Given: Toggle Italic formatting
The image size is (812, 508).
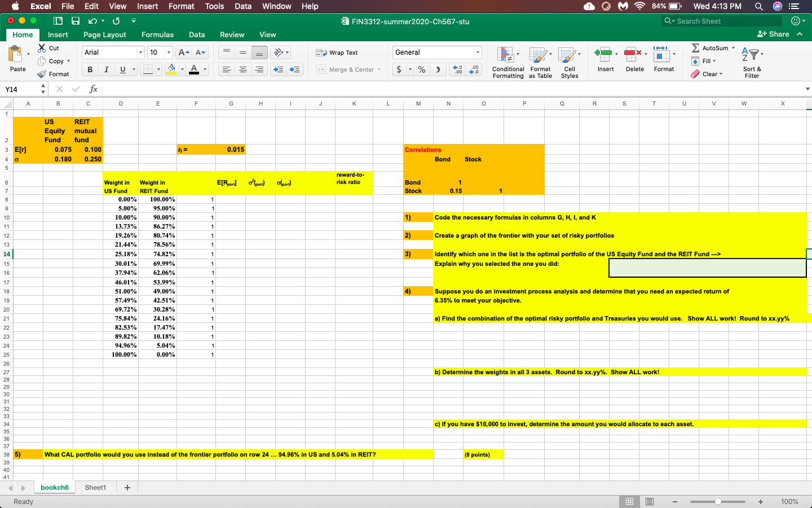Looking at the screenshot, I should coord(106,69).
